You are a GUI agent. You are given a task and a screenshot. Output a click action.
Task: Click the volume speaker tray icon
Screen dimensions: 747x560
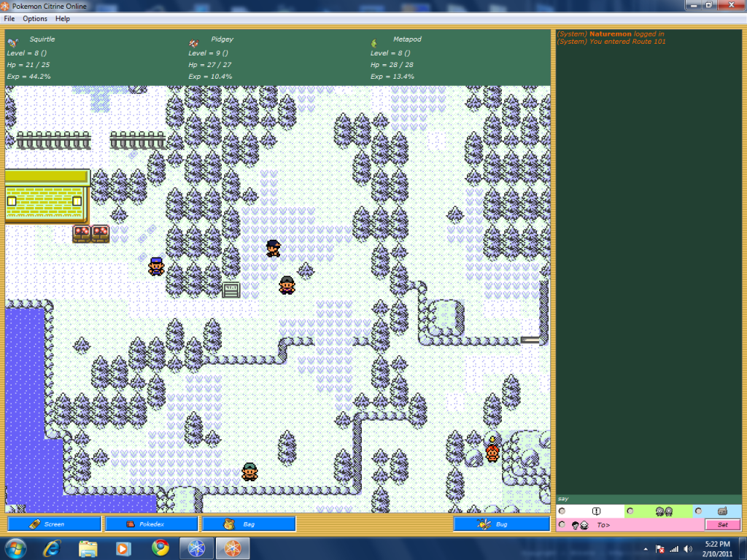[688, 548]
